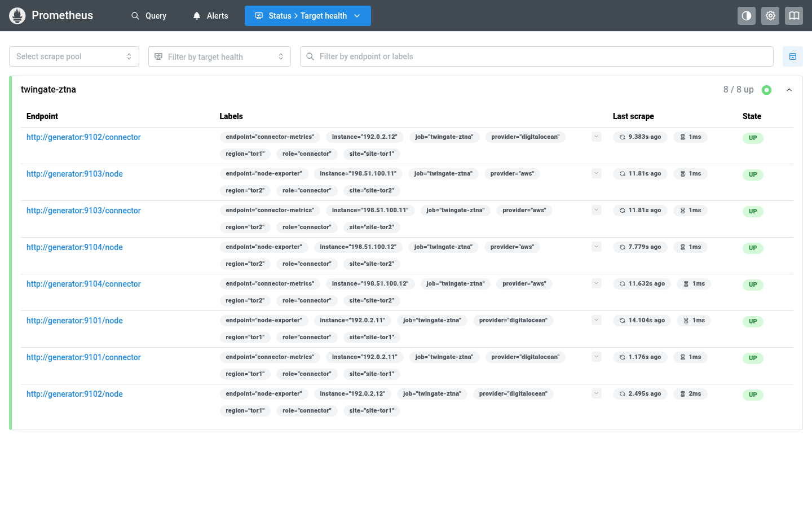Screen dimensions: 812x508
Task: Toggle the light/dark theme icon
Action: point(747,16)
